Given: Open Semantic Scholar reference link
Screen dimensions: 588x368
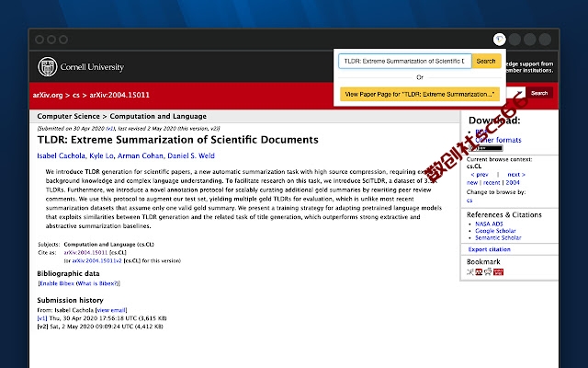Looking at the screenshot, I should pos(498,237).
